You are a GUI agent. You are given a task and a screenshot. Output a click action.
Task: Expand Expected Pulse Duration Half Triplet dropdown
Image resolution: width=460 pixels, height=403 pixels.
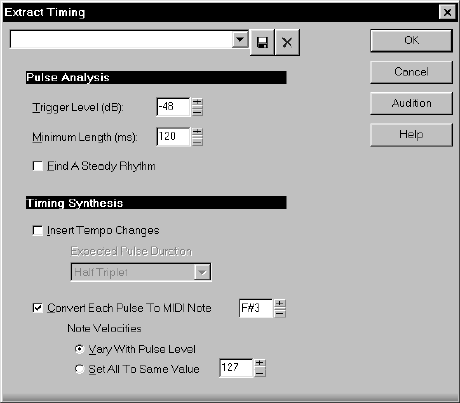202,272
